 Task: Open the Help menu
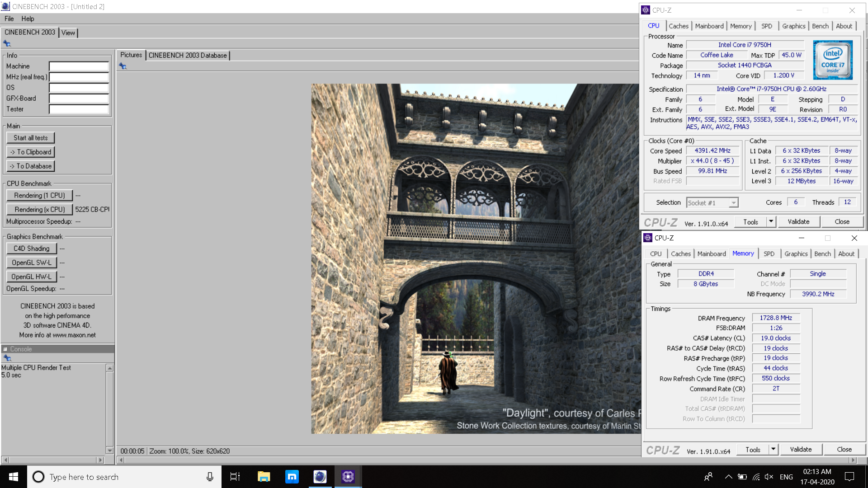point(28,19)
